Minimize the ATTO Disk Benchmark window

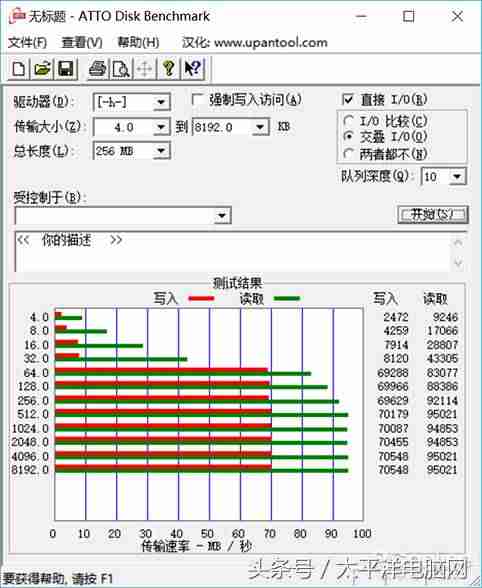(x=361, y=16)
